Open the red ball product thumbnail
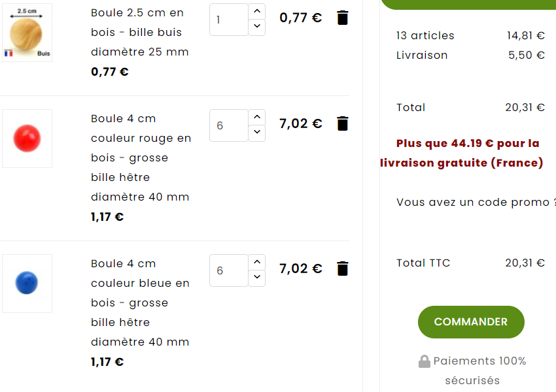556x392 pixels. click(27, 139)
